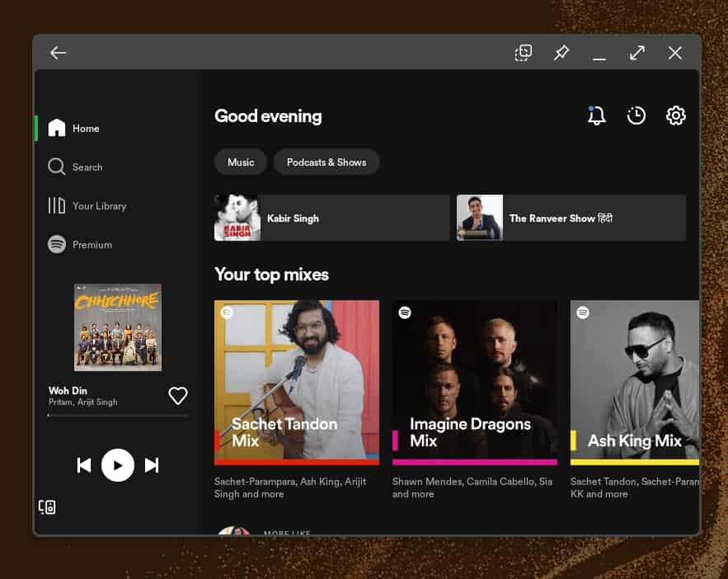This screenshot has width=728, height=579.
Task: Click Kabir Singh album thumbnail
Action: click(x=237, y=218)
